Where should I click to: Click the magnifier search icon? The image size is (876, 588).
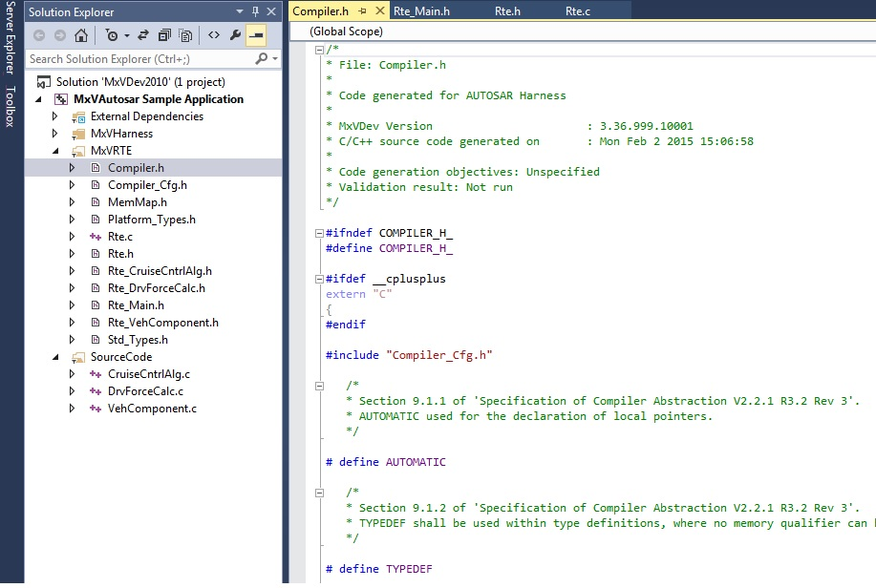click(261, 58)
